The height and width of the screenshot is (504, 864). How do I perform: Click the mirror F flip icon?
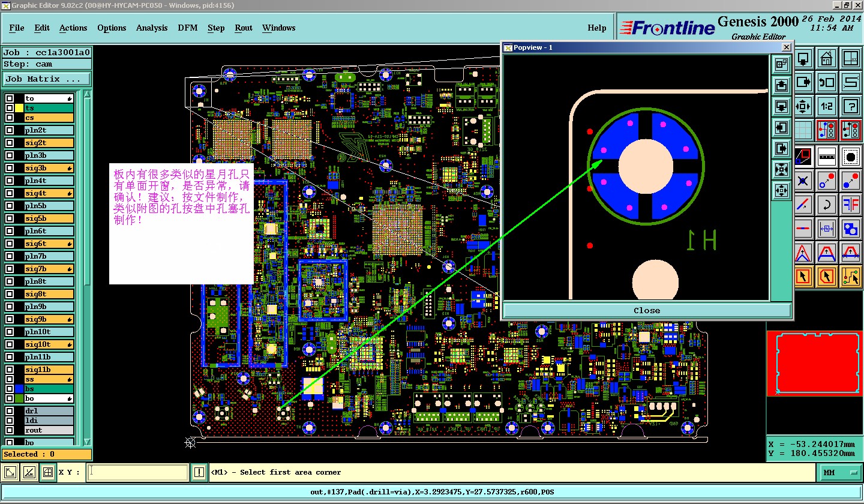(x=851, y=205)
